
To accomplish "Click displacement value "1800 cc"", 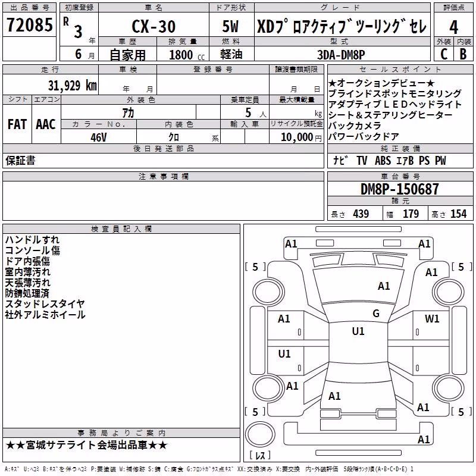I will point(187,55).
